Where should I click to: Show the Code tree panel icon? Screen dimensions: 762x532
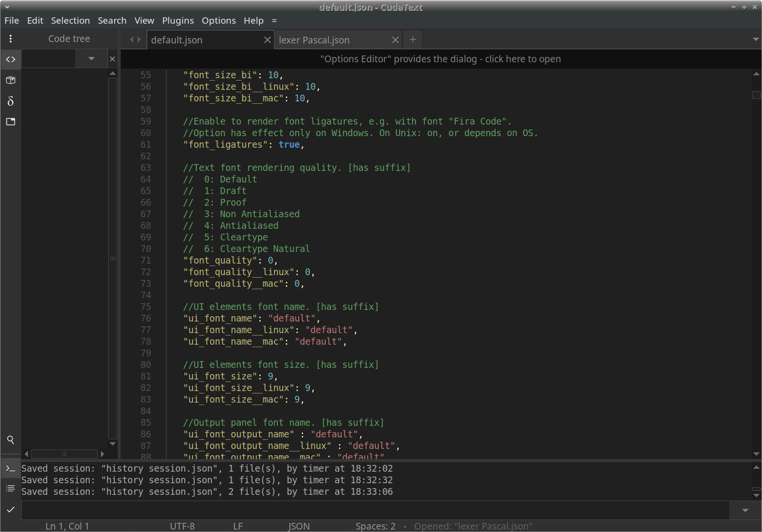pyautogui.click(x=11, y=59)
